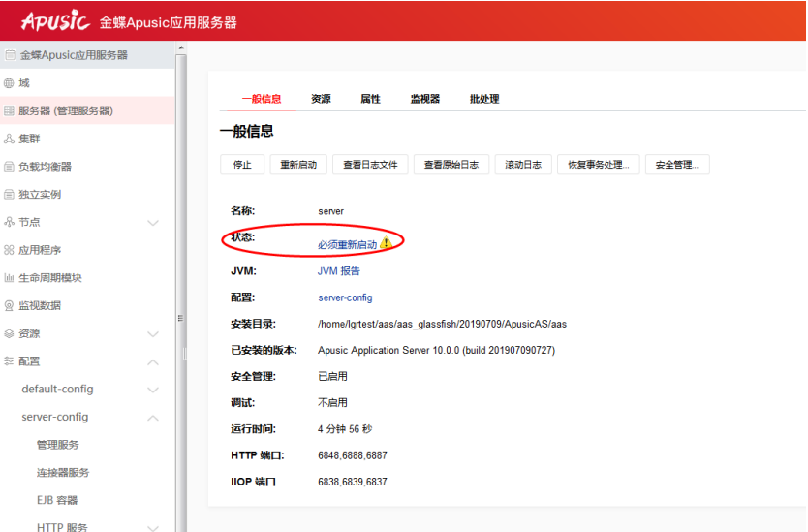Open EJB 容器 under server-config

[57, 501]
